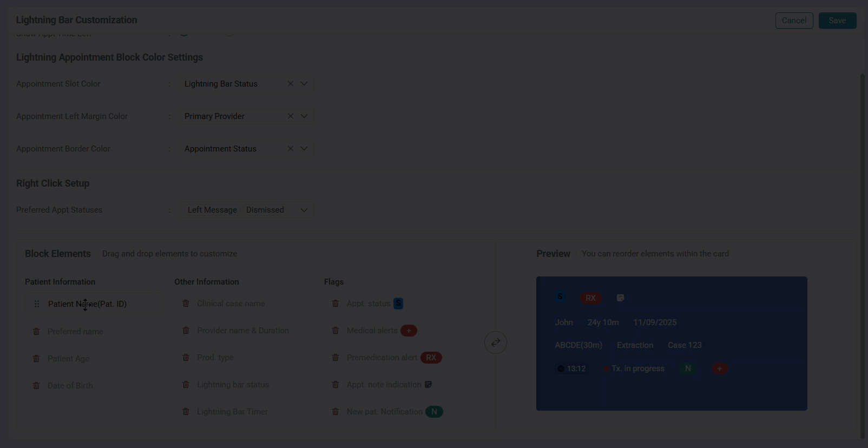Open Appointment Left Margin Color dropdown
The image size is (868, 448).
pyautogui.click(x=304, y=116)
